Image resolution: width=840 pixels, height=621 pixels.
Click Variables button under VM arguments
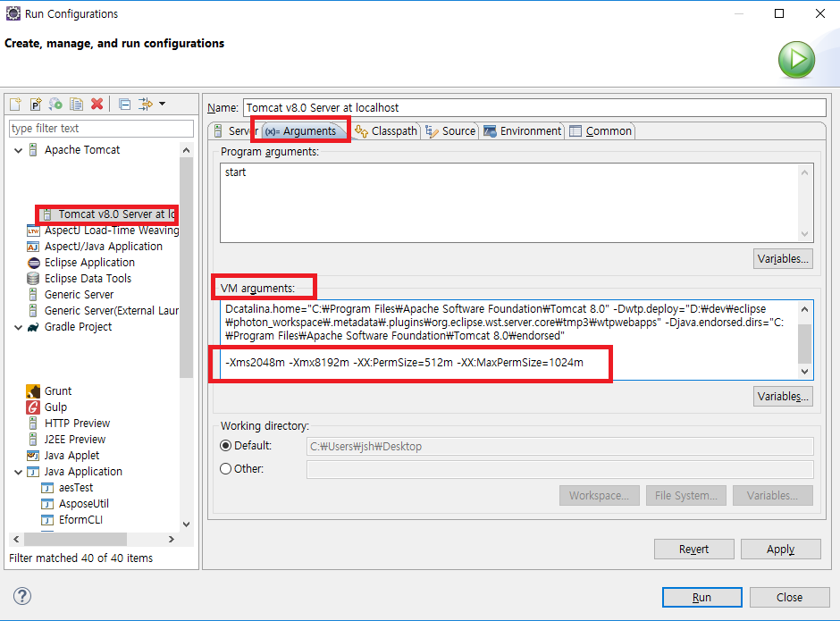pos(783,397)
